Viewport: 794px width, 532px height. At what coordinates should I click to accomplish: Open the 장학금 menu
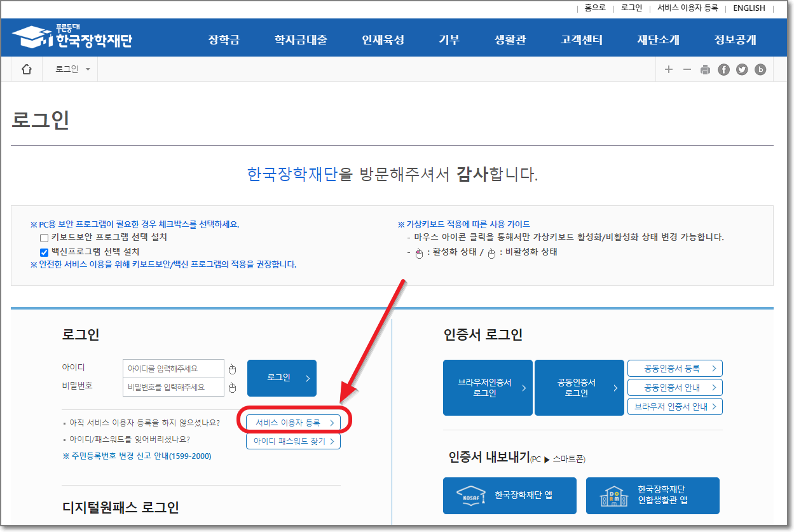(224, 39)
